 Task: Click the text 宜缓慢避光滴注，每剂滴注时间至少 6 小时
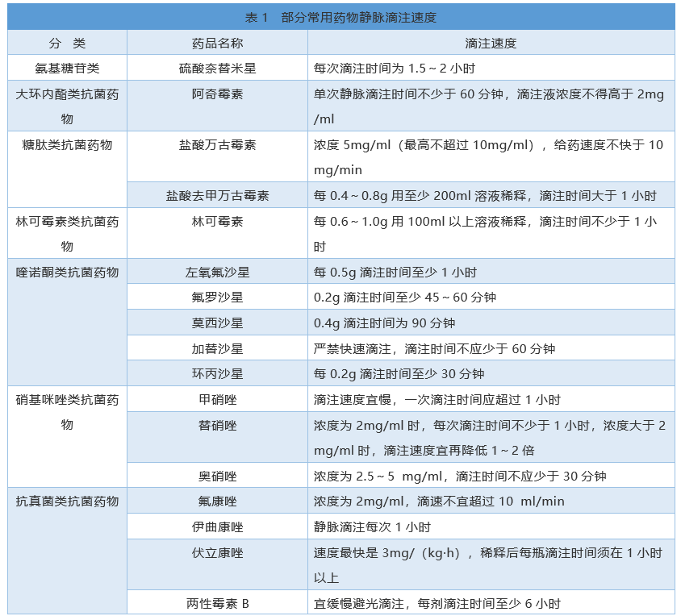tap(437, 603)
